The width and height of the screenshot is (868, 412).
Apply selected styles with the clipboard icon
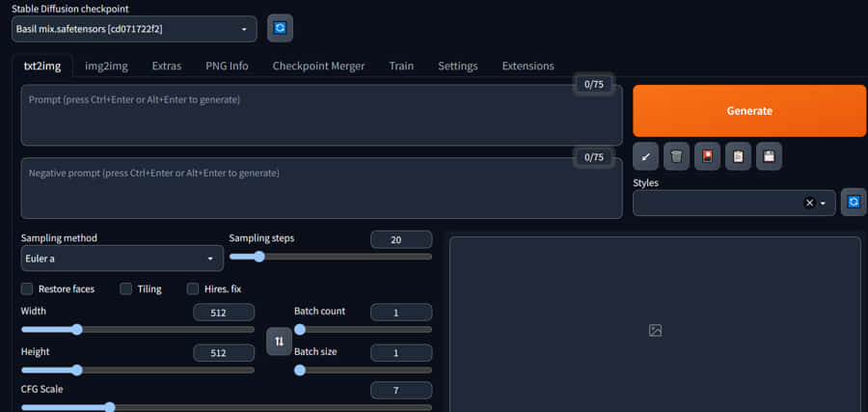(x=738, y=156)
